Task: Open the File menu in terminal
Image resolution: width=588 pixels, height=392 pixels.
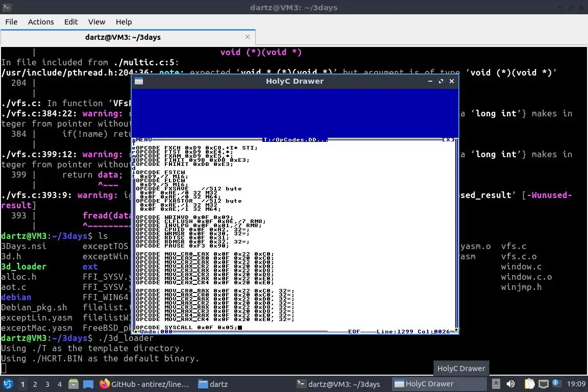Action: pyautogui.click(x=11, y=22)
